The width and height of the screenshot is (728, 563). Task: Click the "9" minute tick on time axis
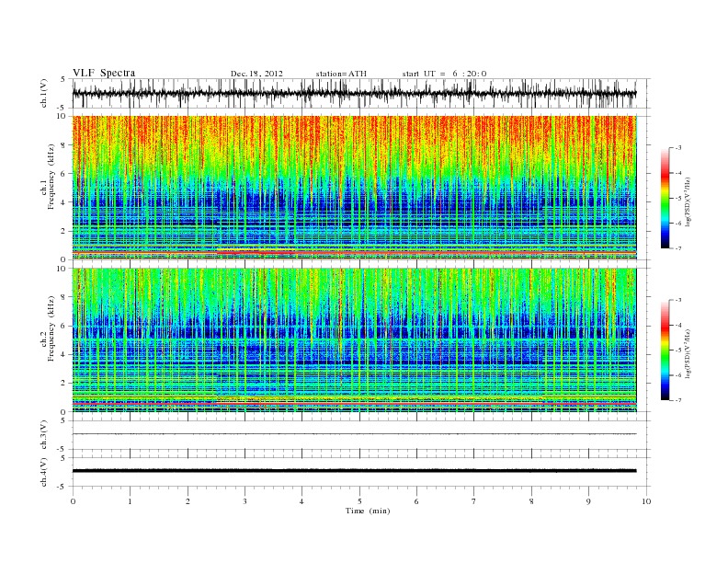pyautogui.click(x=588, y=501)
